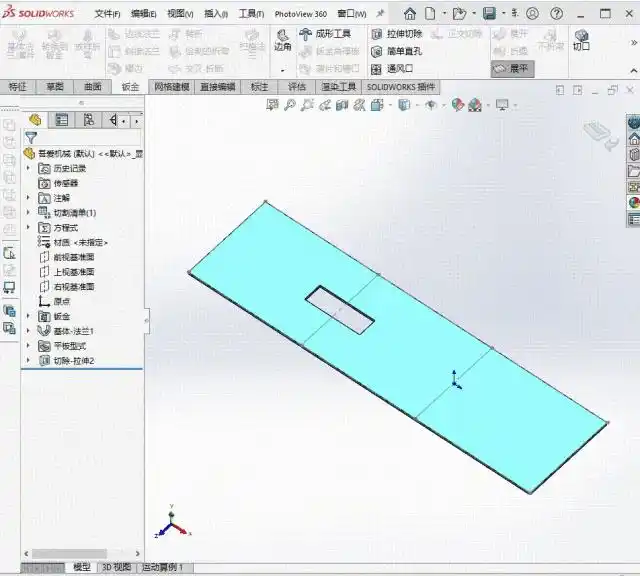Open the 插入(I) menu
Screen dimensions: 640x576
pyautogui.click(x=216, y=14)
